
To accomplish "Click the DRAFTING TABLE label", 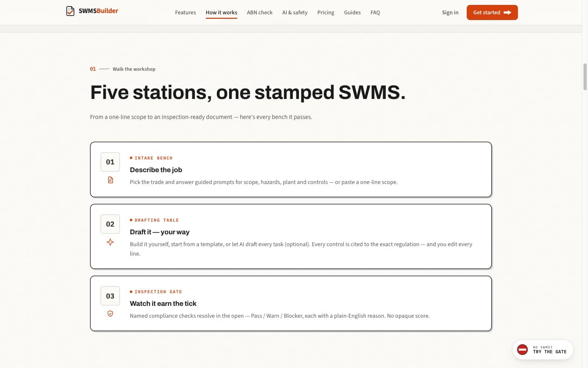I will pos(157,220).
